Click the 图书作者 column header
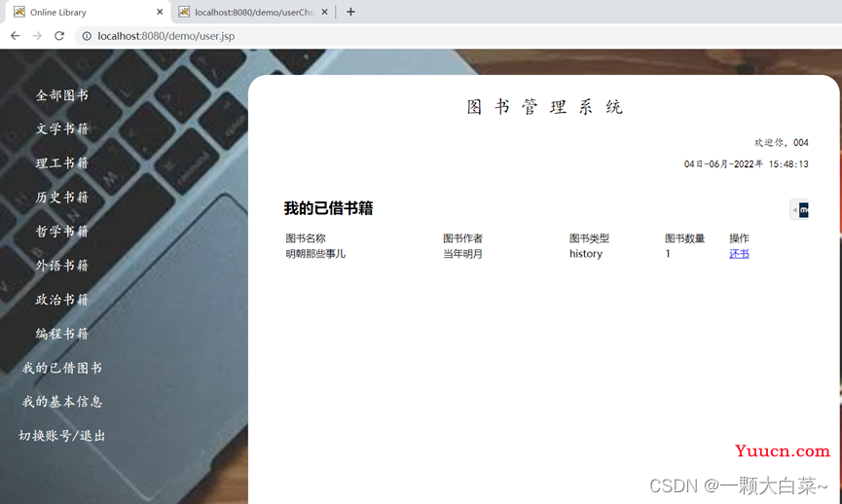This screenshot has height=504, width=842. click(x=463, y=238)
